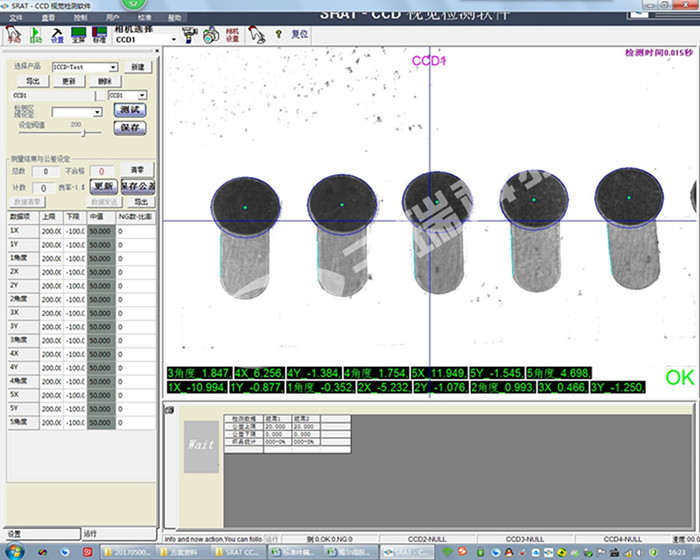The image size is (700, 560).
Task: Click the blue Test (测试) button
Action: tap(130, 109)
